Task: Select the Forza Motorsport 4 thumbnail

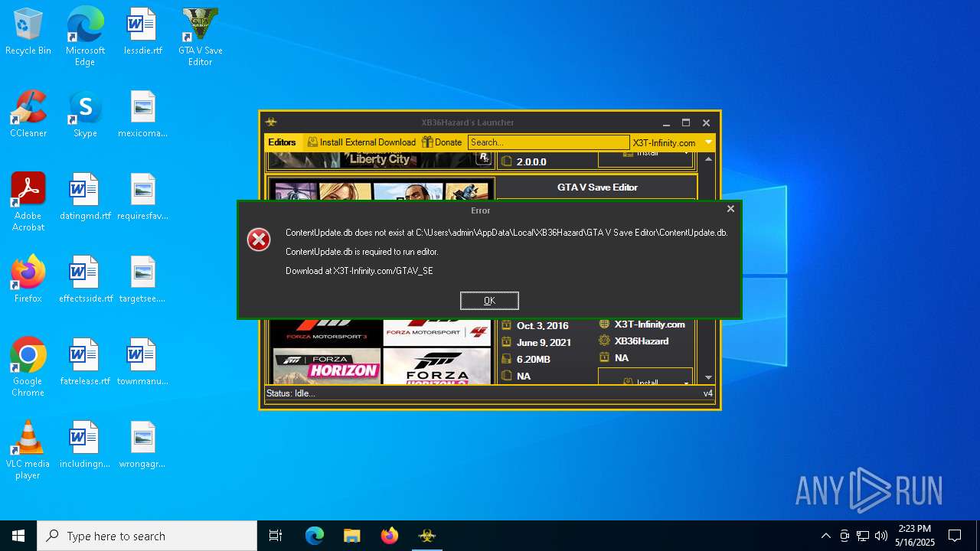Action: 437,331
